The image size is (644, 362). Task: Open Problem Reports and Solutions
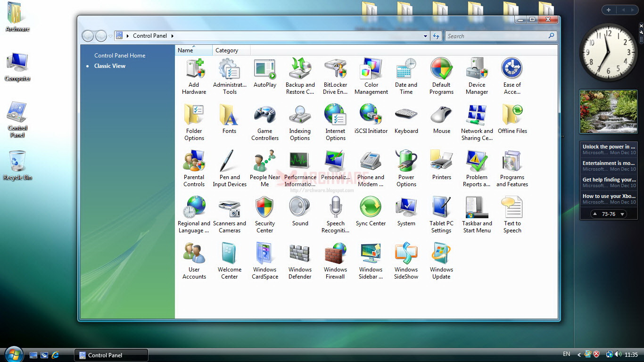click(x=477, y=169)
